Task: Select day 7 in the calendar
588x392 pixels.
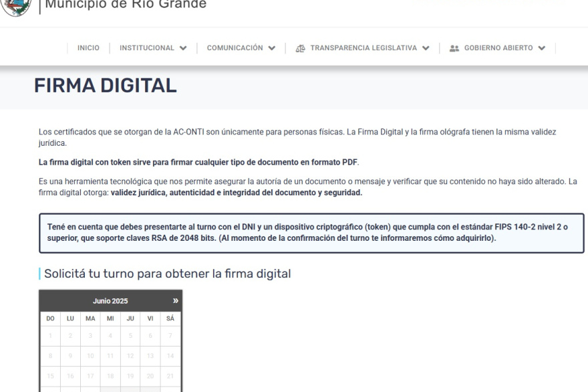Action: (170, 336)
